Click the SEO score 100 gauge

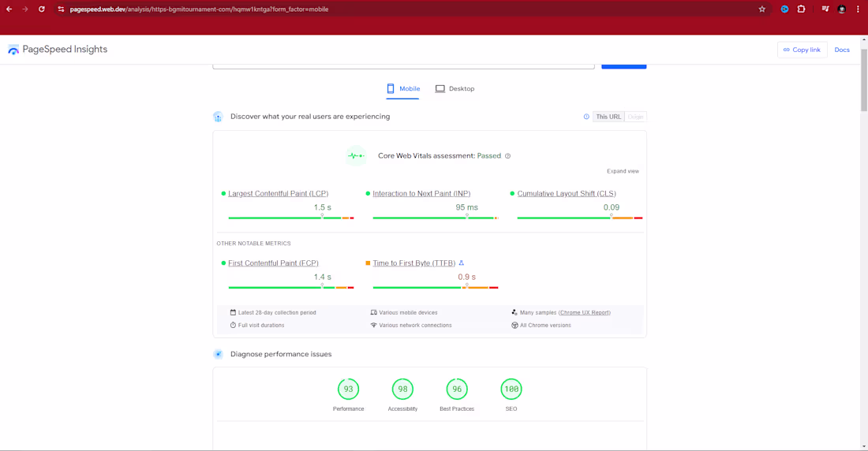[511, 389]
